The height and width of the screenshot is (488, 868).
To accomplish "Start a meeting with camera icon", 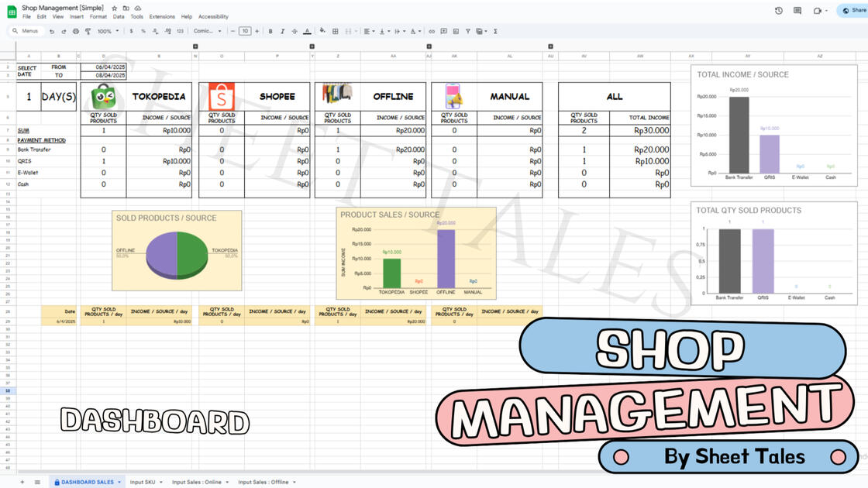I will click(817, 11).
